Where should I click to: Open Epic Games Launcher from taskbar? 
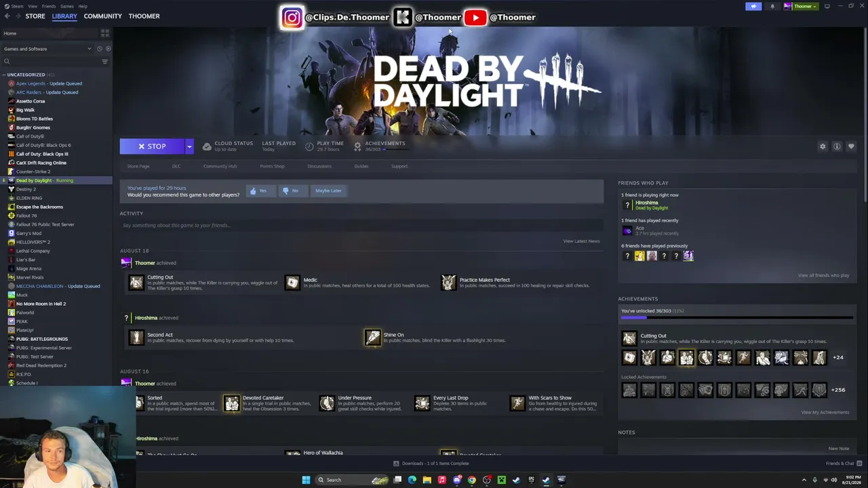coord(531,480)
